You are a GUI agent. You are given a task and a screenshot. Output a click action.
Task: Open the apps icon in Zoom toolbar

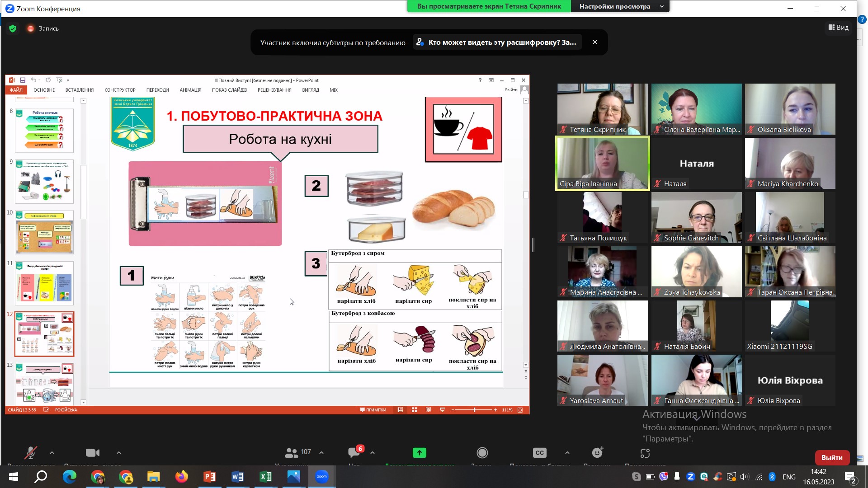point(645,453)
